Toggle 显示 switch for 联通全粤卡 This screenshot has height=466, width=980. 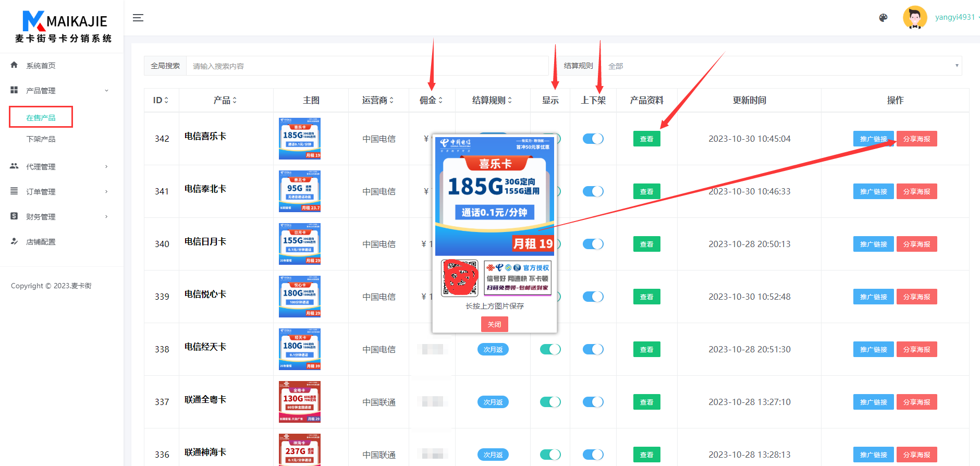click(550, 402)
